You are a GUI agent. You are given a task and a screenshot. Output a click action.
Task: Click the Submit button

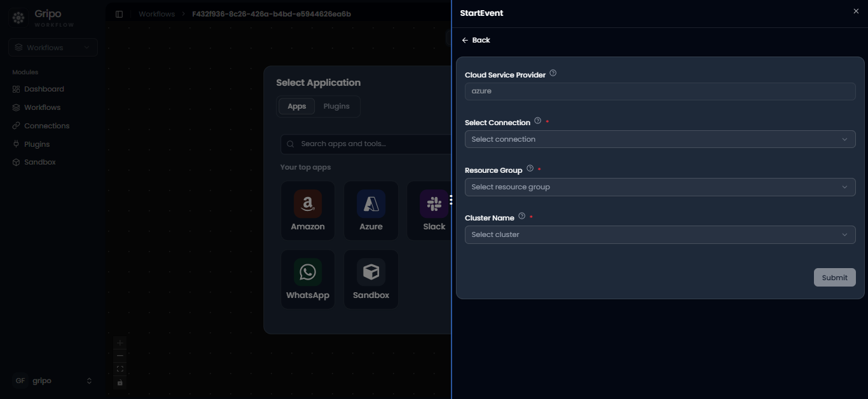pos(834,278)
